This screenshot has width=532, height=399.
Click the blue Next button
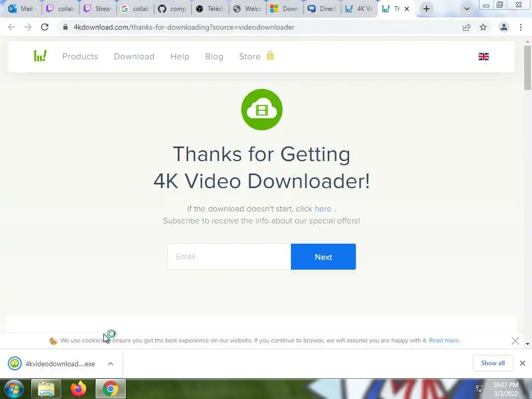tap(323, 257)
